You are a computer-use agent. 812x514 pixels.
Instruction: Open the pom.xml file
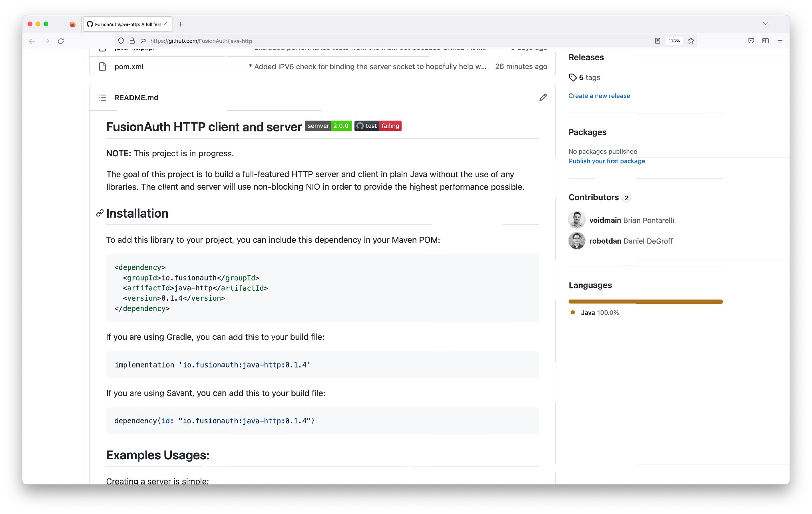pos(129,67)
